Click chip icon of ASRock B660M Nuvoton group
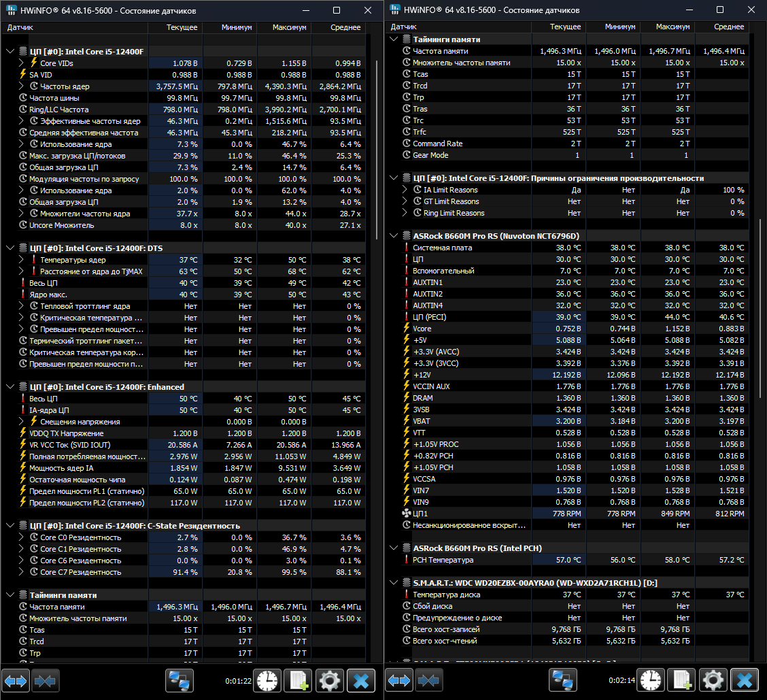 coord(407,236)
